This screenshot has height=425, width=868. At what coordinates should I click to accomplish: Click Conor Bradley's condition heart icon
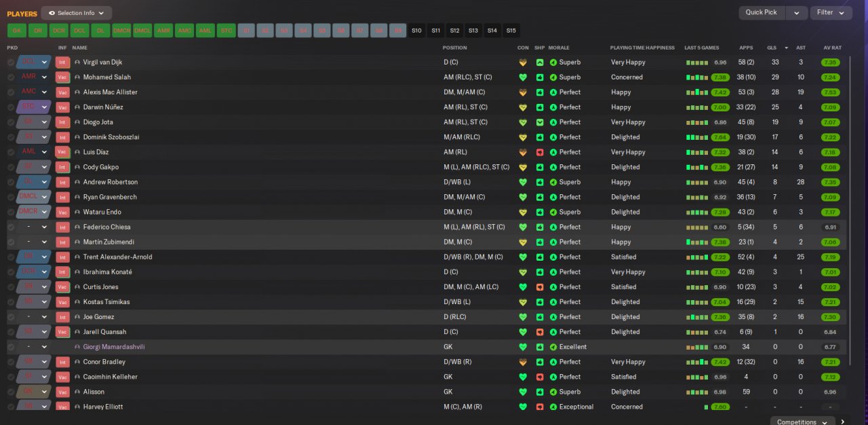[523, 362]
